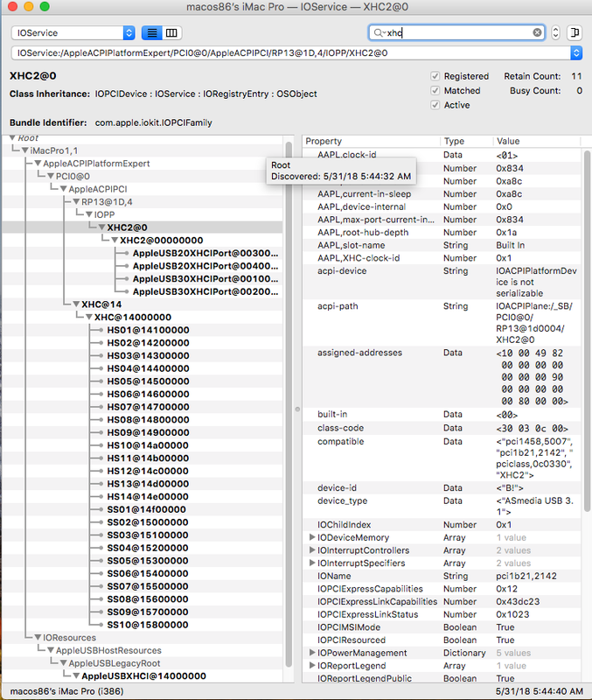Collapse the AppleACPIPCI node

click(63, 189)
